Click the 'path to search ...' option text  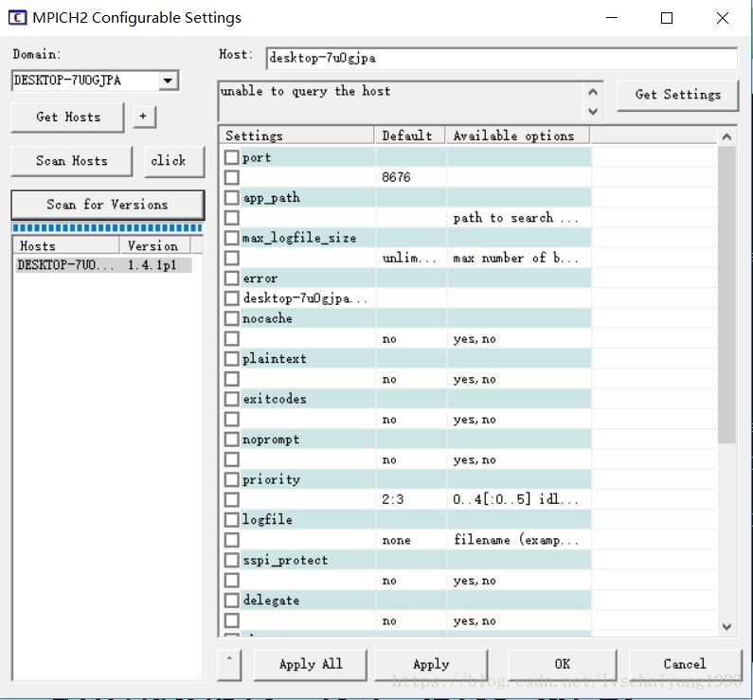(515, 219)
